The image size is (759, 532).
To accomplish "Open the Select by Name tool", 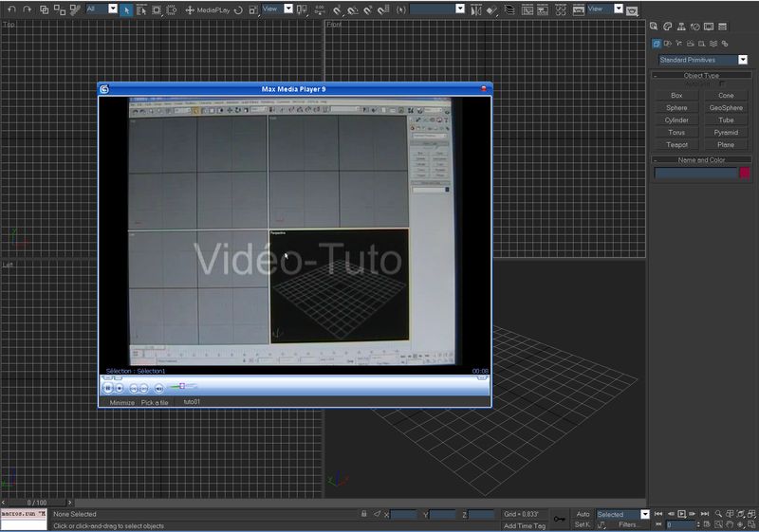I will [x=140, y=9].
